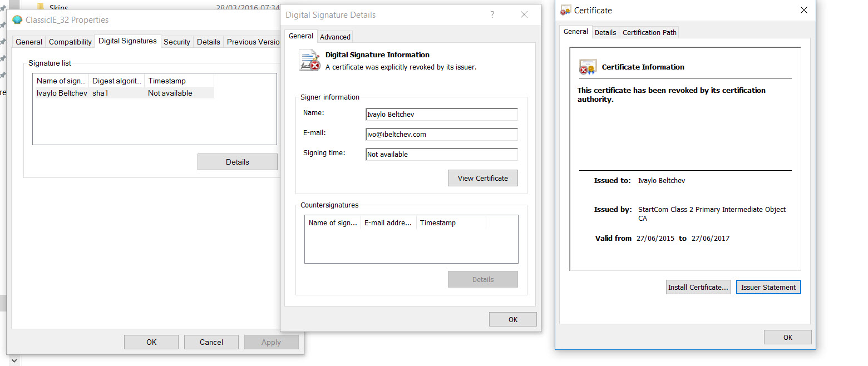The width and height of the screenshot is (868, 366).
Task: Click the E-mail field with ivo@ibeltchev.com
Action: (x=441, y=134)
